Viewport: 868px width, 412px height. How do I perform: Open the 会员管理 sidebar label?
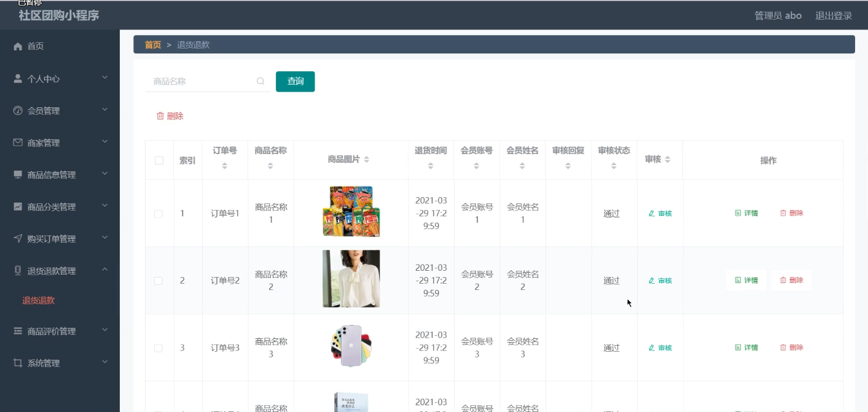[44, 111]
